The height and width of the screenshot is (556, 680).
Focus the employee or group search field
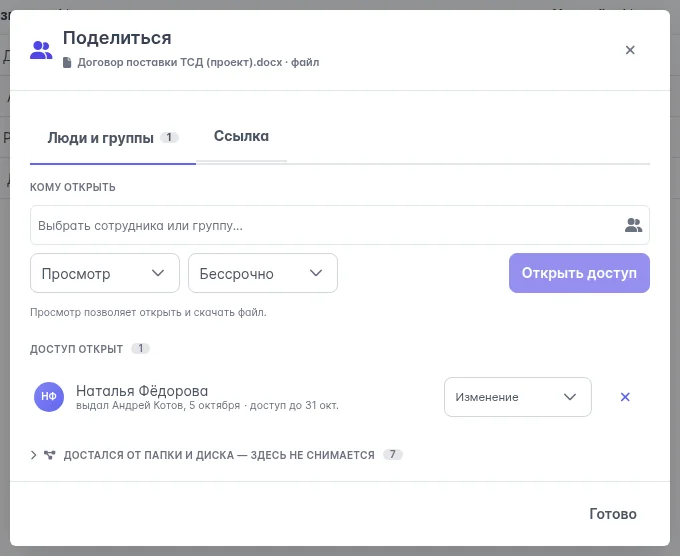pos(340,225)
